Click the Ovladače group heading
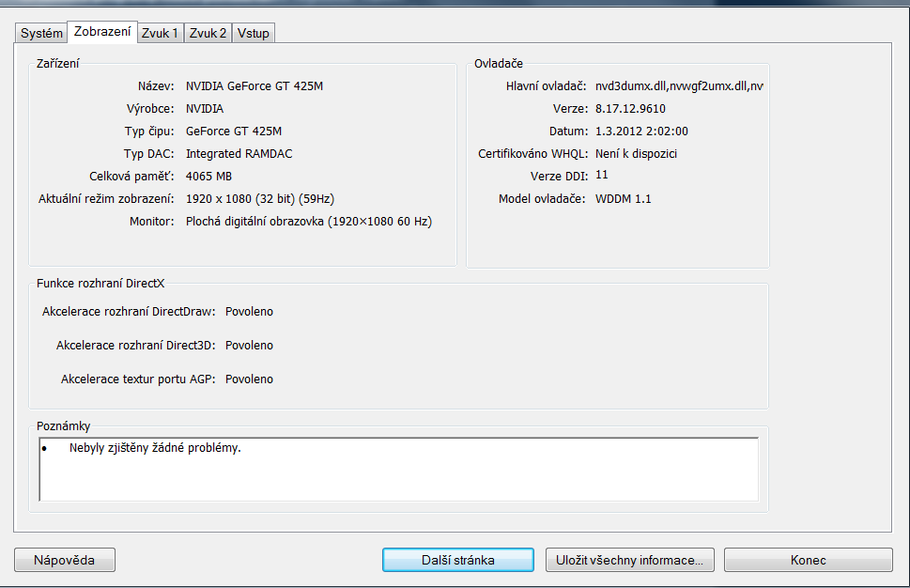This screenshot has height=588, width=910. click(499, 64)
